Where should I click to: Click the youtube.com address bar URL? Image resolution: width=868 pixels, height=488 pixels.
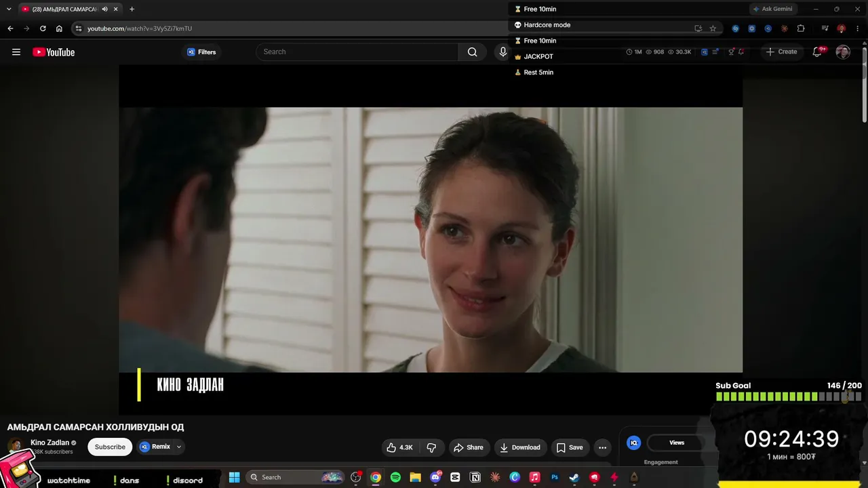(140, 28)
